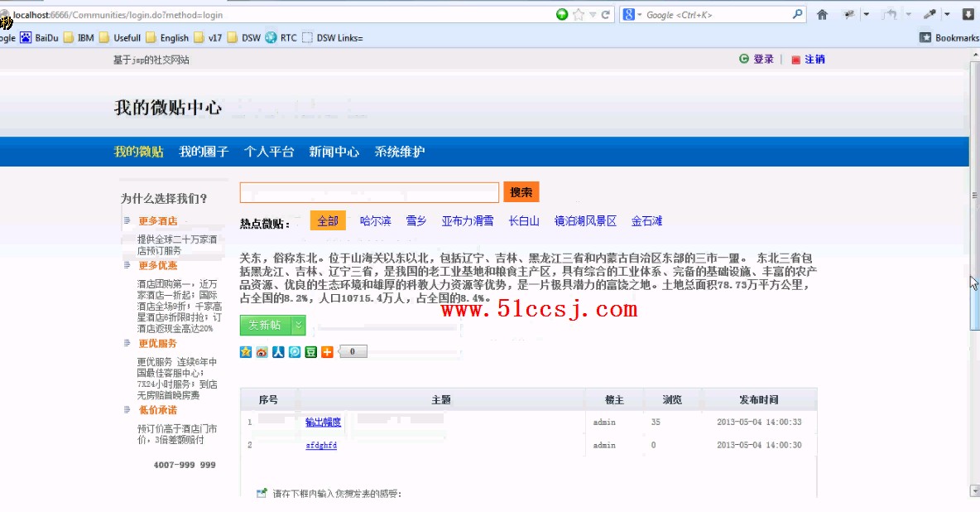The width and height of the screenshot is (980, 512).
Task: Open the 镜泊湖风景区 hot topic link
Action: 585,221
